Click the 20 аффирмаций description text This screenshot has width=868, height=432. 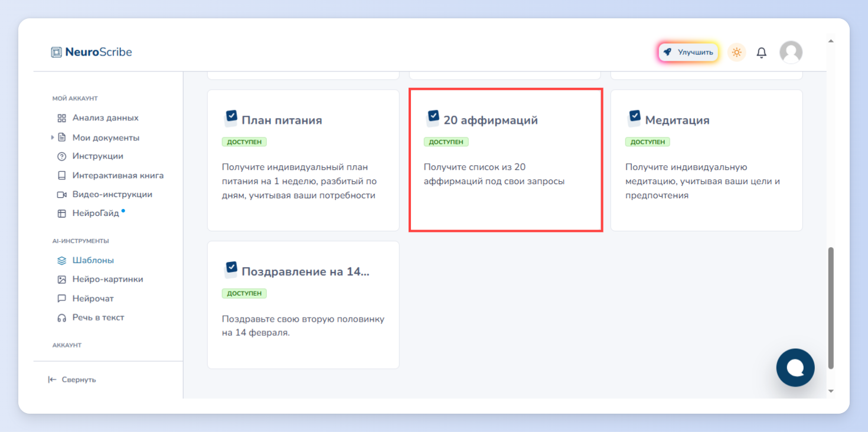(494, 174)
